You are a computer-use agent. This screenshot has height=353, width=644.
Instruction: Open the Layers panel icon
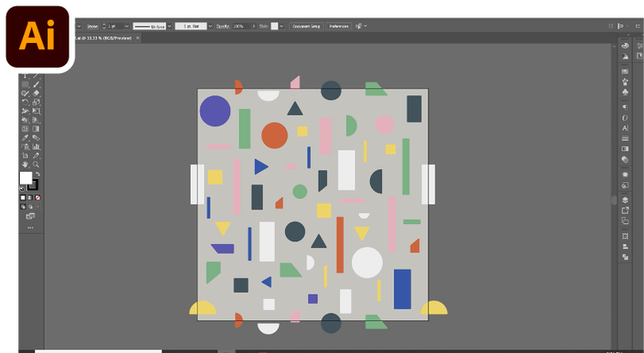(x=625, y=199)
